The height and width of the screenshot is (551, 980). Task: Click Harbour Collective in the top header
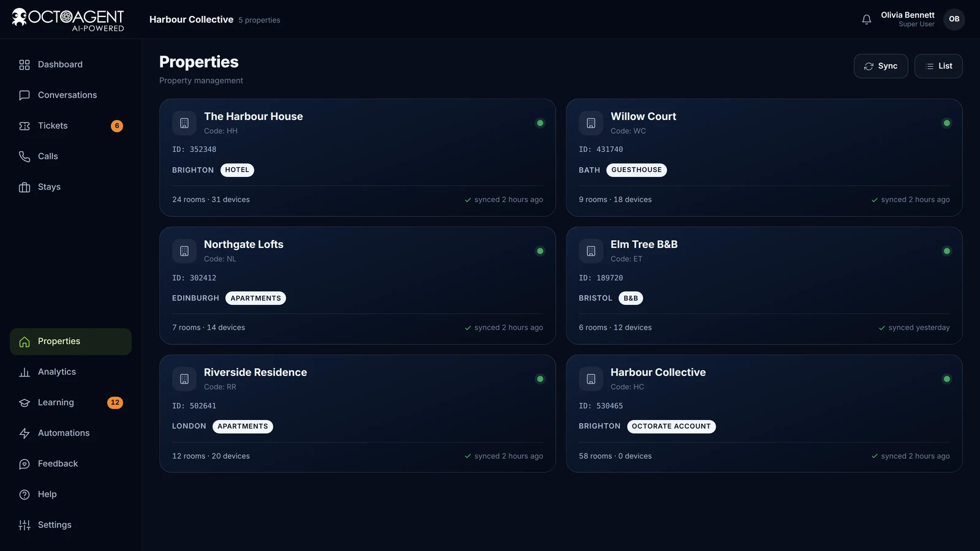tap(191, 20)
